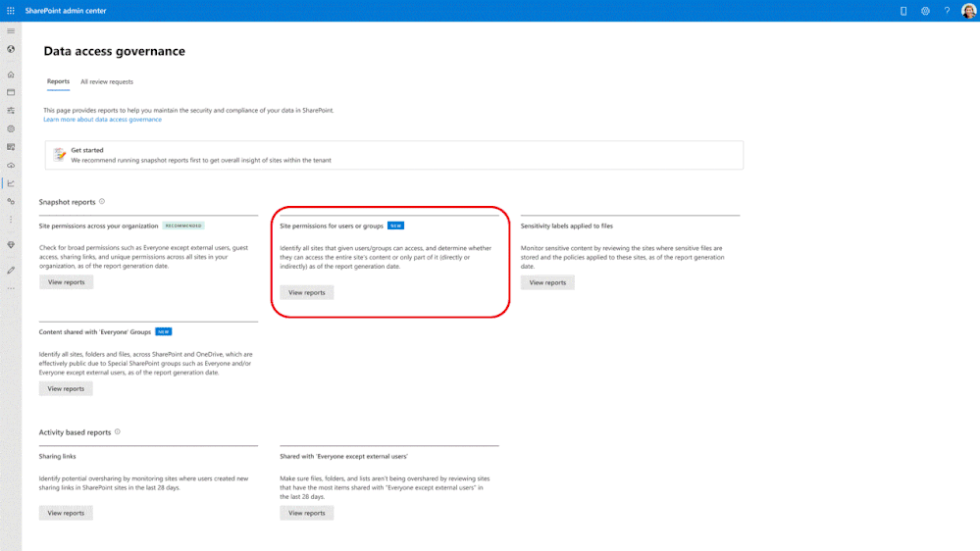Click the horizontal Show all ellipsis icon
The image size is (980, 551).
point(11,288)
